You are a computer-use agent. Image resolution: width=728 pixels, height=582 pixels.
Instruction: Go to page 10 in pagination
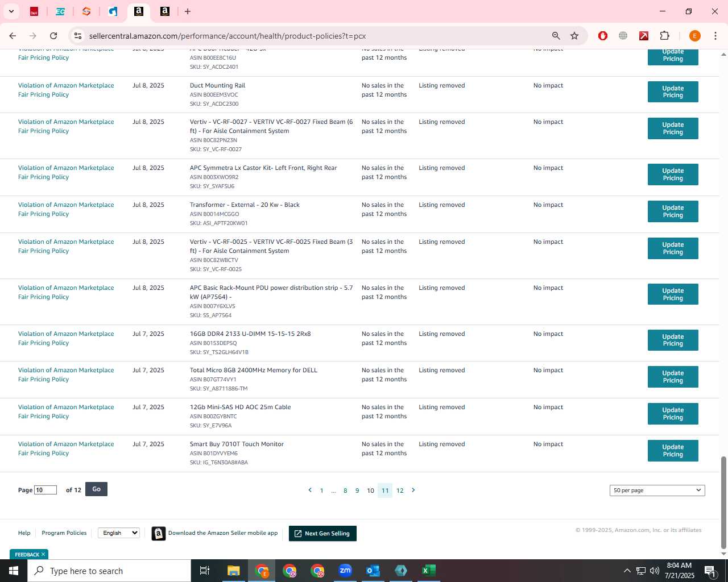(x=370, y=490)
